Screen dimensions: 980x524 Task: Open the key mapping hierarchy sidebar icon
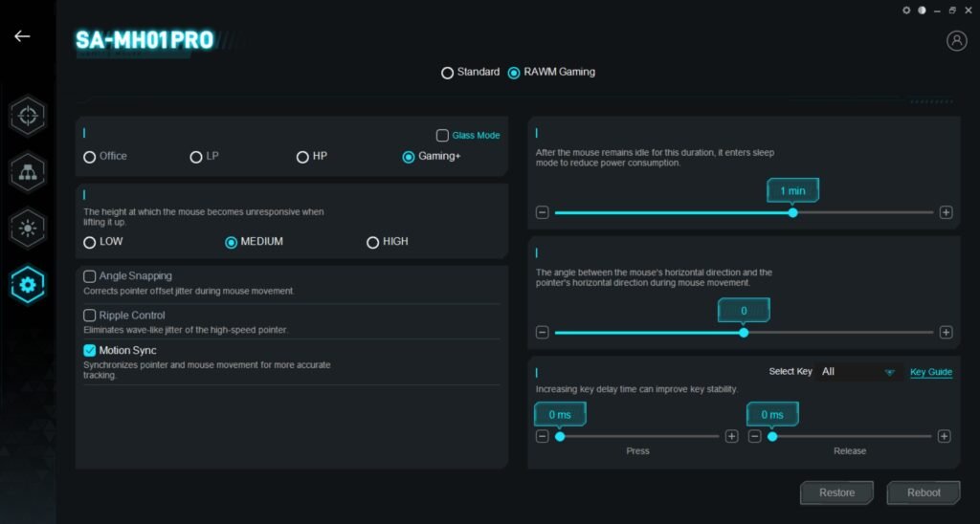[x=28, y=172]
